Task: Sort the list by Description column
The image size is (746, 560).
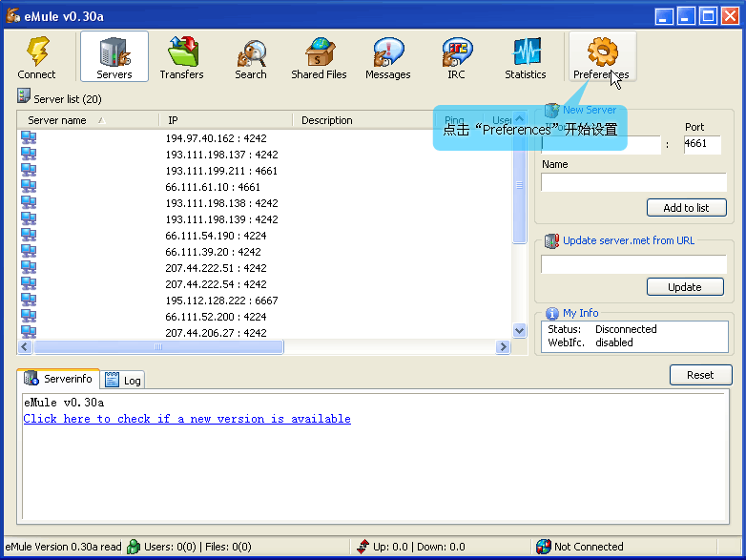Action: tap(364, 120)
